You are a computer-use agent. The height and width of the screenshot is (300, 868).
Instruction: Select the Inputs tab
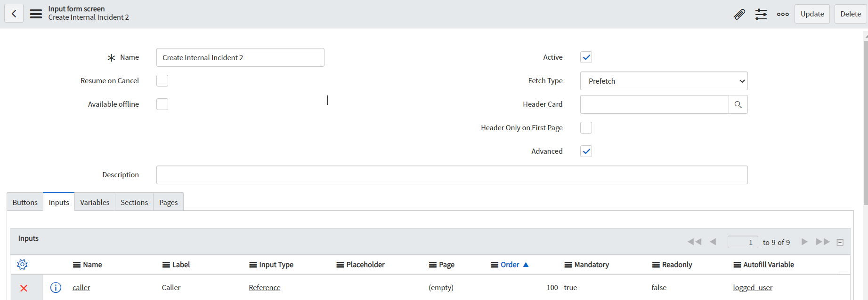point(59,202)
